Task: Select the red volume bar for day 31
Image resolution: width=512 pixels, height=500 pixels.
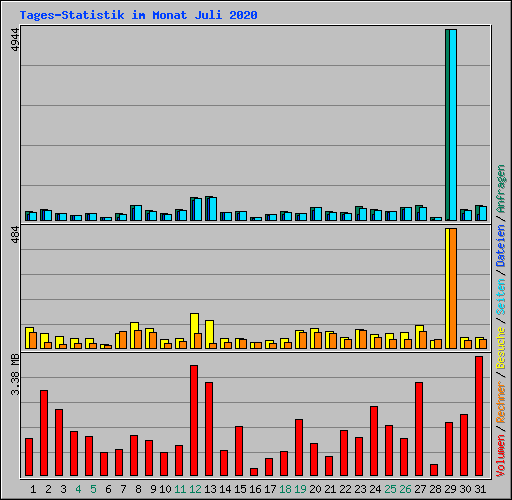Action: (479, 416)
